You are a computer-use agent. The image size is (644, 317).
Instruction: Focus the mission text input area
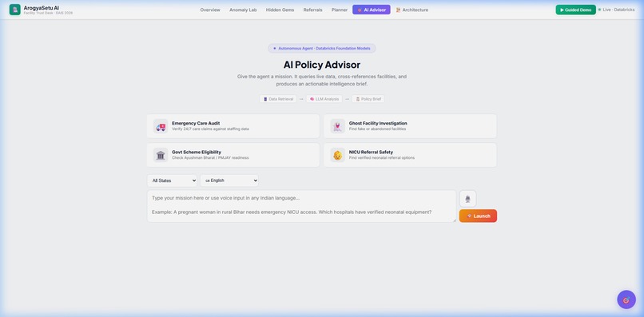(x=301, y=206)
